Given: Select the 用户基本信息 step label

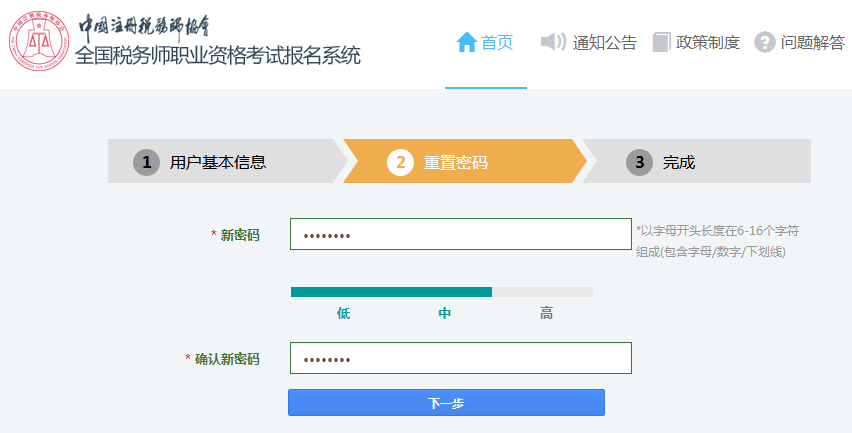Looking at the screenshot, I should [x=218, y=162].
